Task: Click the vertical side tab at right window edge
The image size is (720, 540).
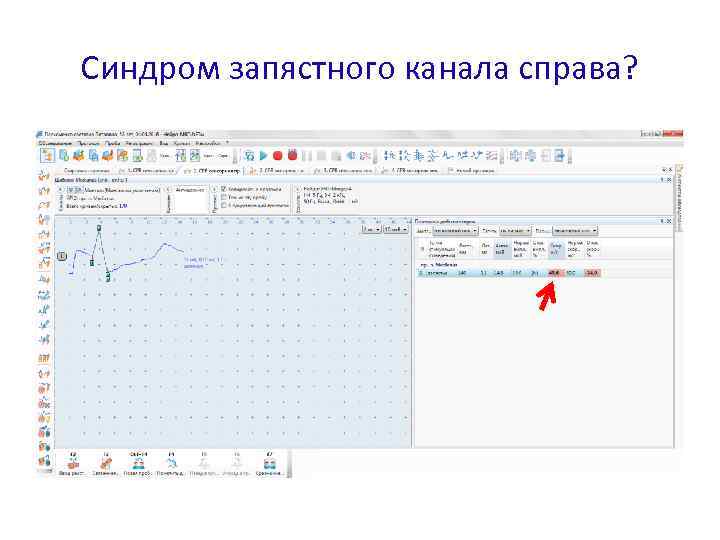Action: tap(679, 197)
